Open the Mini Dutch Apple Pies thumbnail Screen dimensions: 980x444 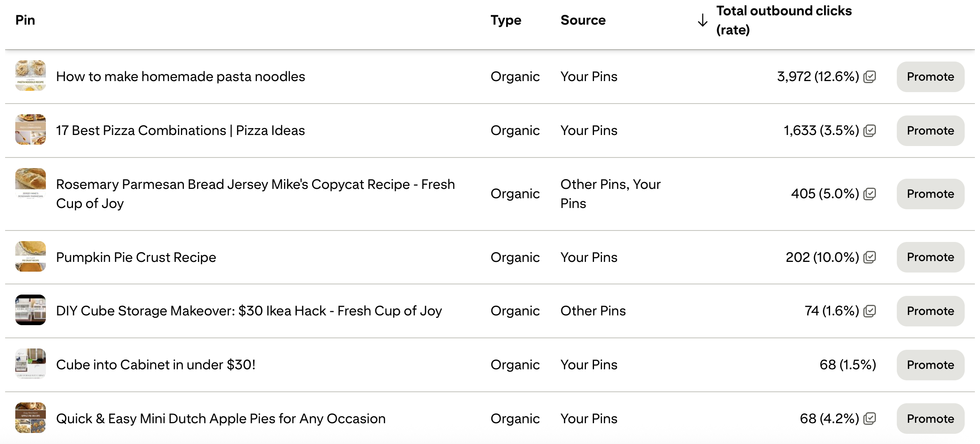pyautogui.click(x=31, y=418)
